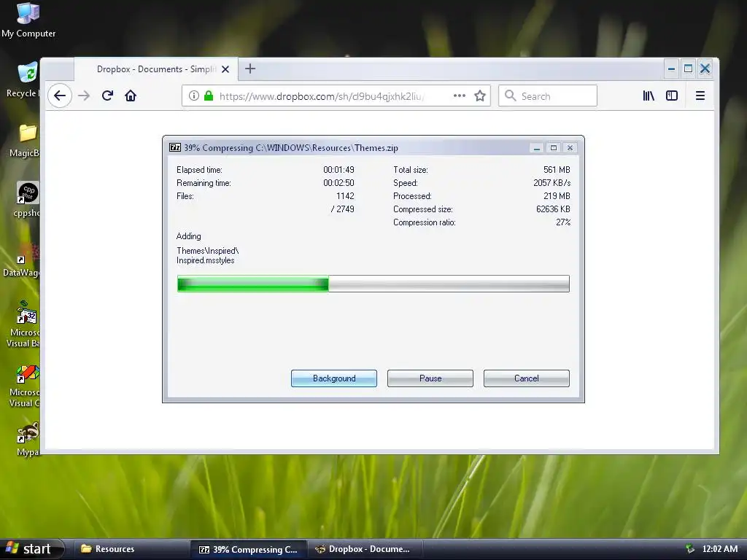Cancel the Themes.zip compression
The image size is (747, 560).
tap(527, 378)
